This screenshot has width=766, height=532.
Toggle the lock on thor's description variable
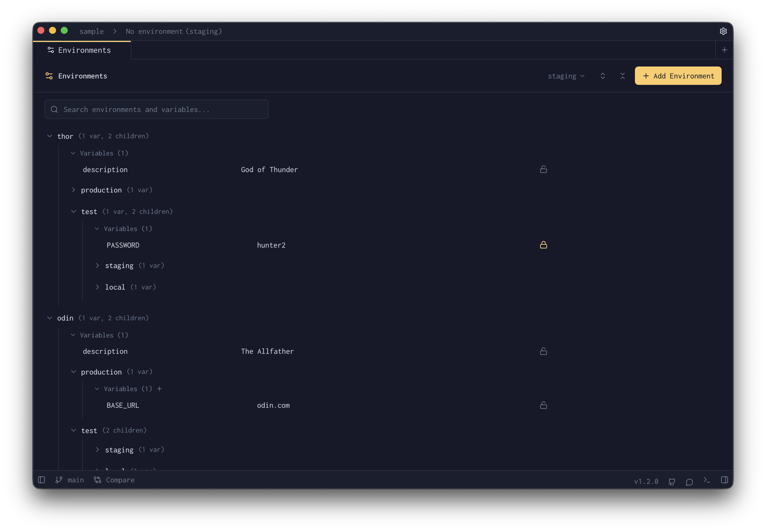click(543, 169)
